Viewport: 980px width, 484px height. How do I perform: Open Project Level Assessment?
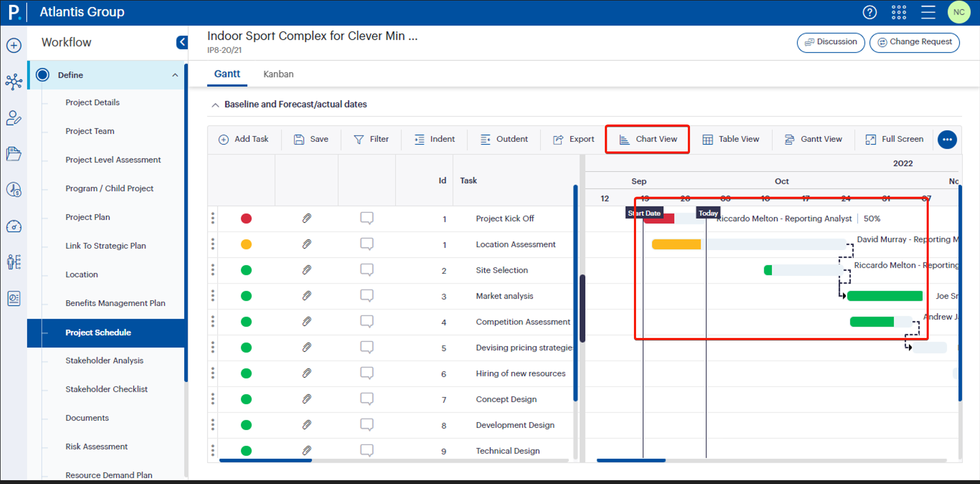pos(113,160)
